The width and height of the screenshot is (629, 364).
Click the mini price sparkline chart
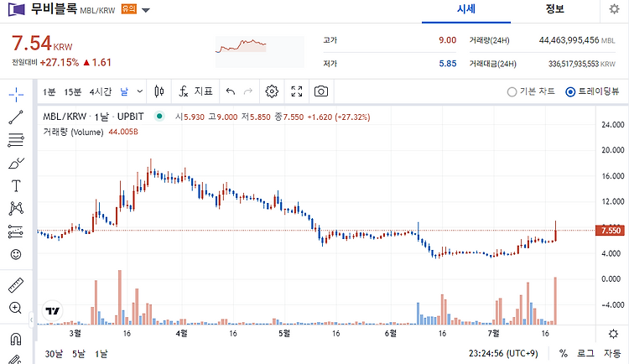click(259, 51)
